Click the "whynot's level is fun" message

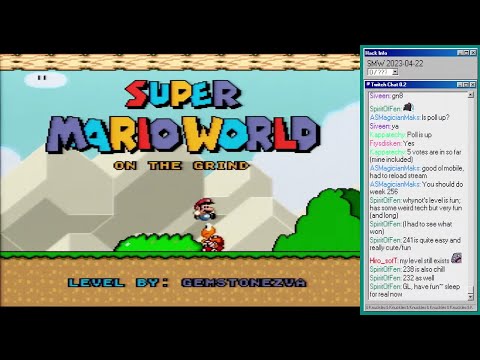pyautogui.click(x=416, y=208)
